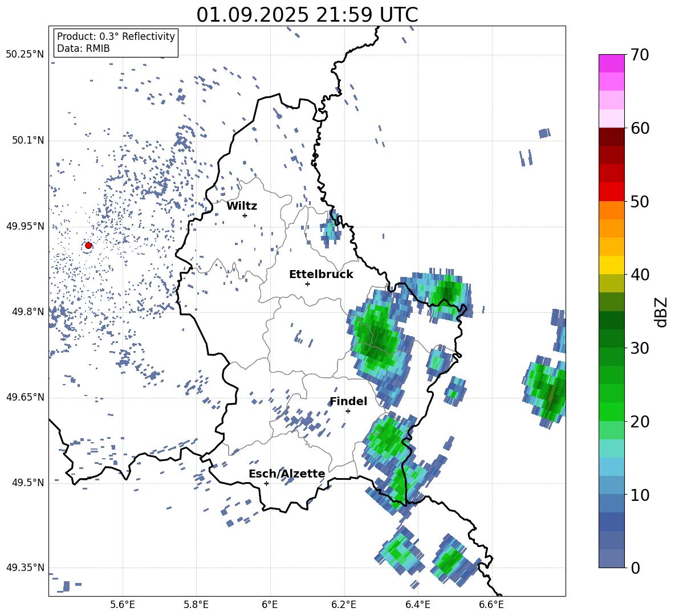The width and height of the screenshot is (675, 616).
Task: Click the 49.5°N latitude label
Action: coord(28,483)
